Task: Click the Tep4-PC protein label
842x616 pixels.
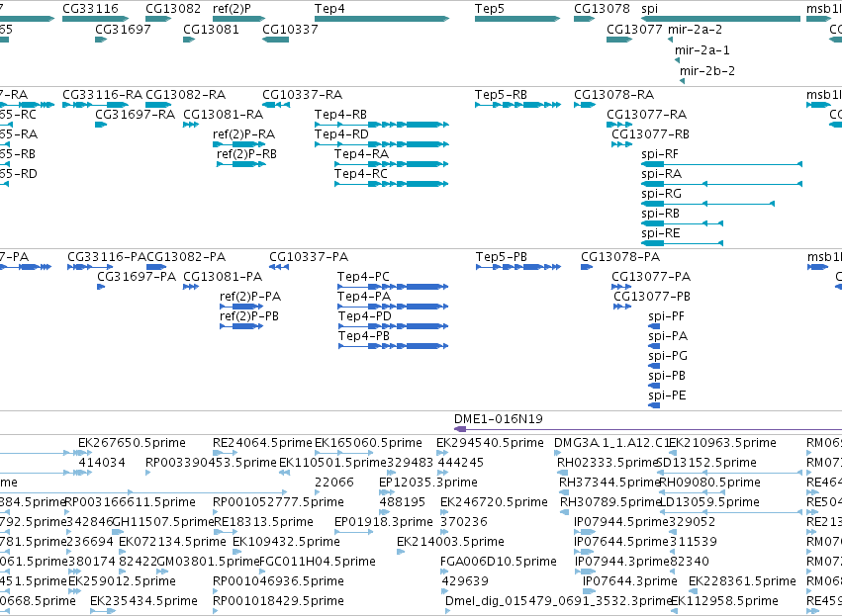Action: (x=363, y=277)
